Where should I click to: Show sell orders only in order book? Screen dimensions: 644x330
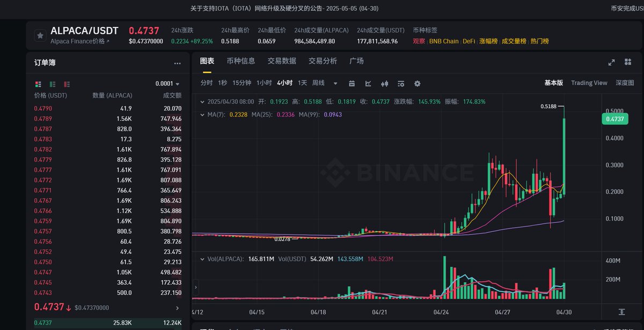[67, 84]
